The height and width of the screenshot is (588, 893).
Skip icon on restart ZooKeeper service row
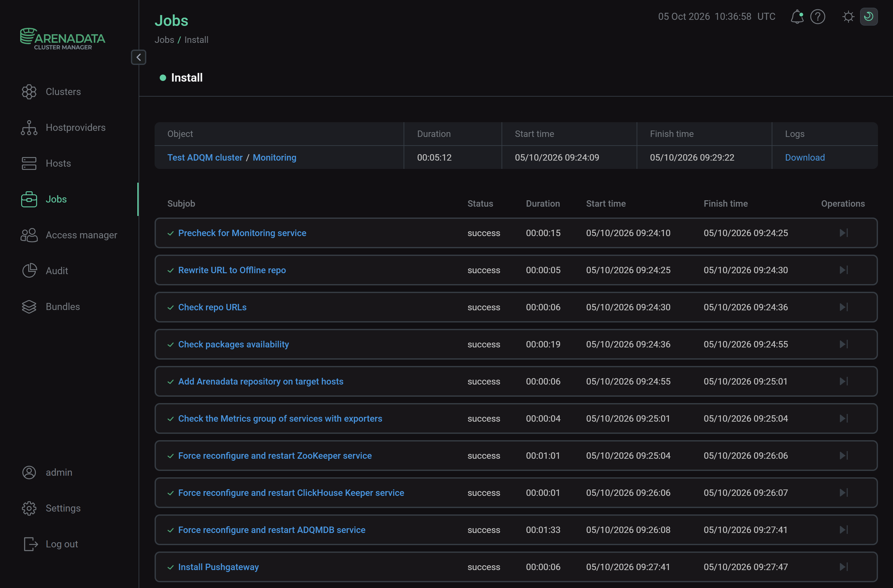[x=843, y=456]
